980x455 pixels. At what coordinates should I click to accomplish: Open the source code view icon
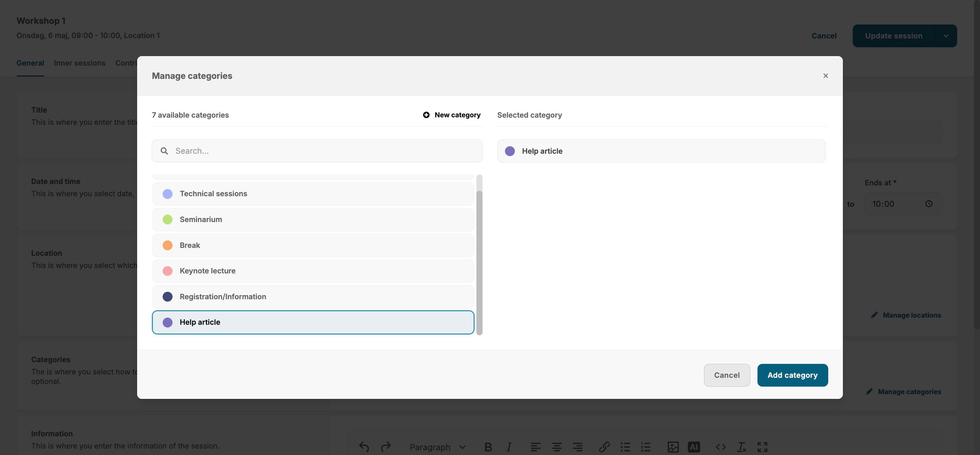pos(721,447)
